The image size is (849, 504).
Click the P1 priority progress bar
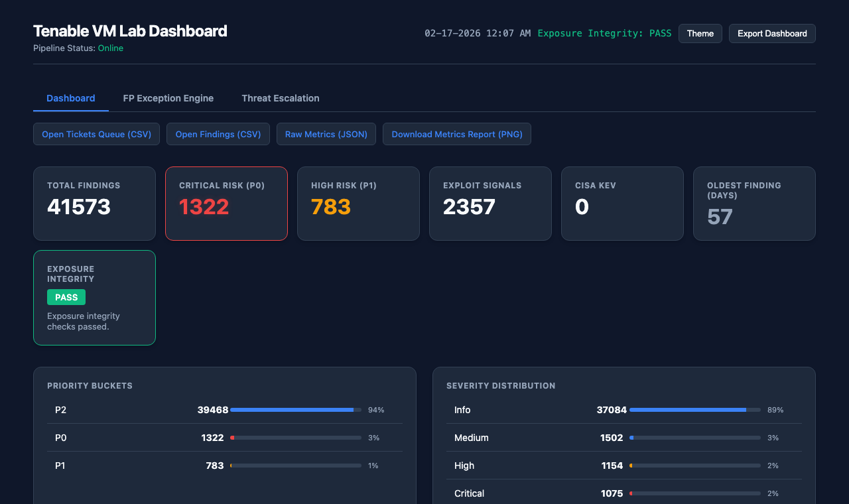(296, 466)
